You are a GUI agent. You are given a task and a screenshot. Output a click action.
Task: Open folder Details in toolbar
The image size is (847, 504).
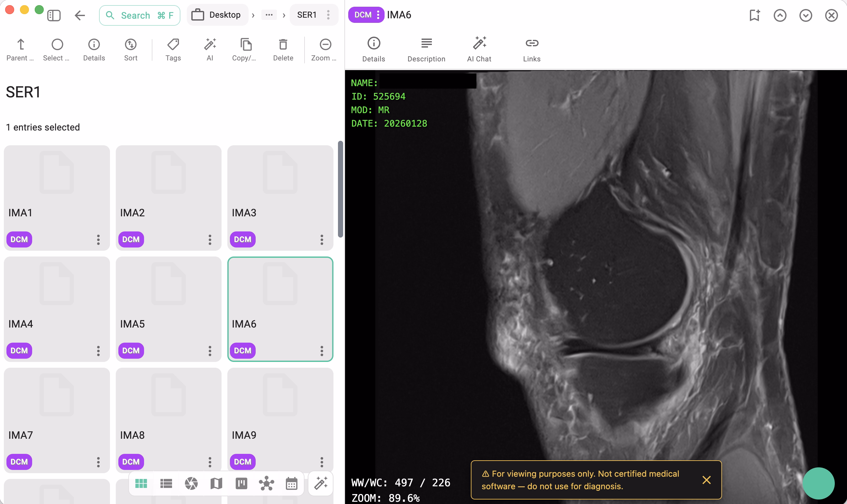tap(94, 50)
